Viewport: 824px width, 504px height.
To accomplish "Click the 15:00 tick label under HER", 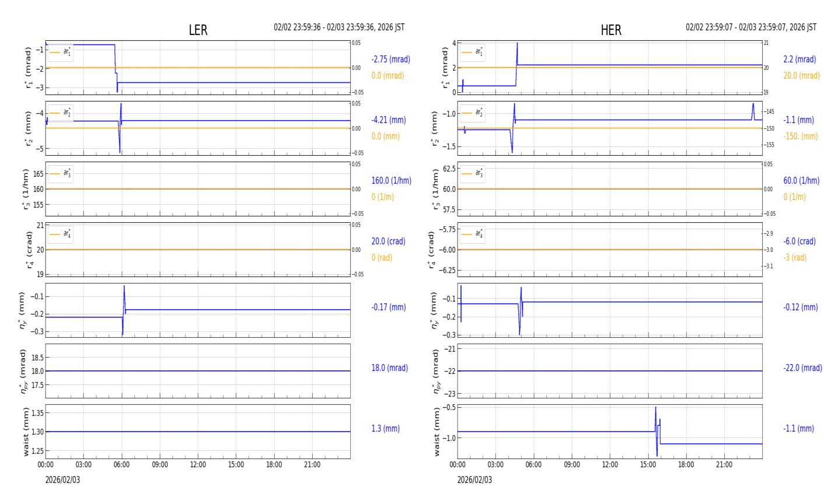I will point(648,465).
